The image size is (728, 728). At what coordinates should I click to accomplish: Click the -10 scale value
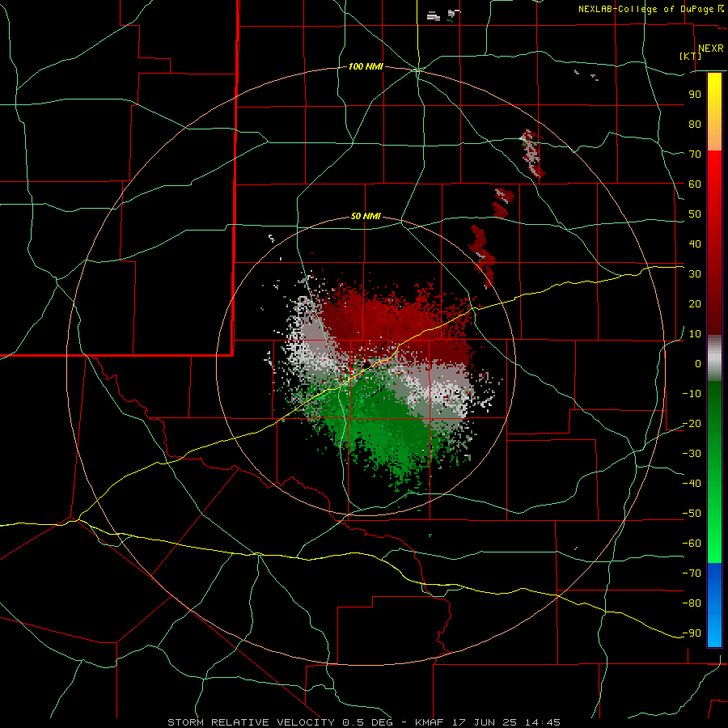pos(692,394)
